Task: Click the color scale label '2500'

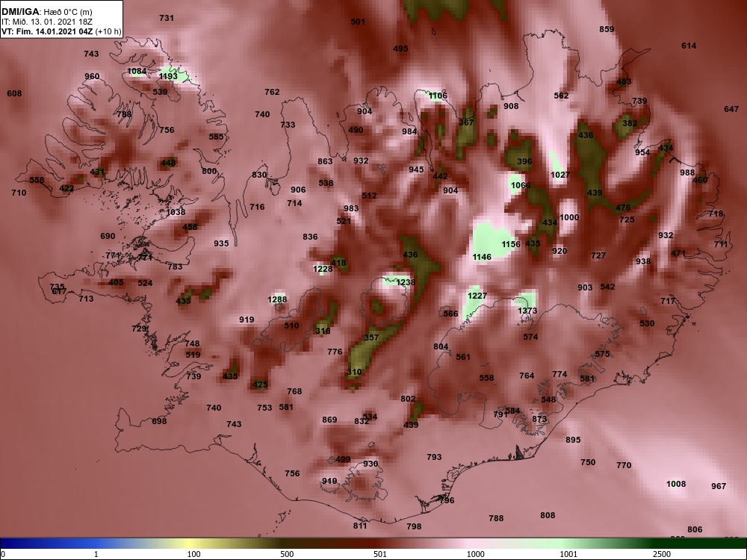Action: [662, 554]
